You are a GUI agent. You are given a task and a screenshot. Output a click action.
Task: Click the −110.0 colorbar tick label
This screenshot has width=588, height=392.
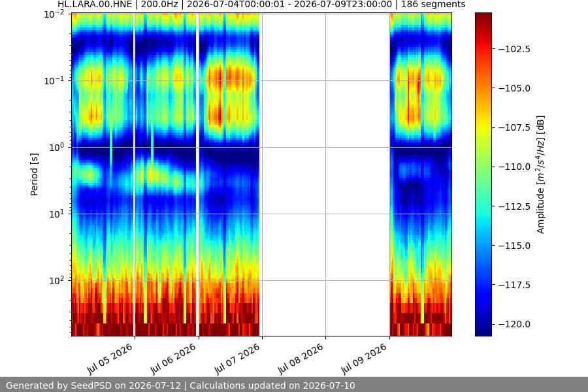point(514,167)
